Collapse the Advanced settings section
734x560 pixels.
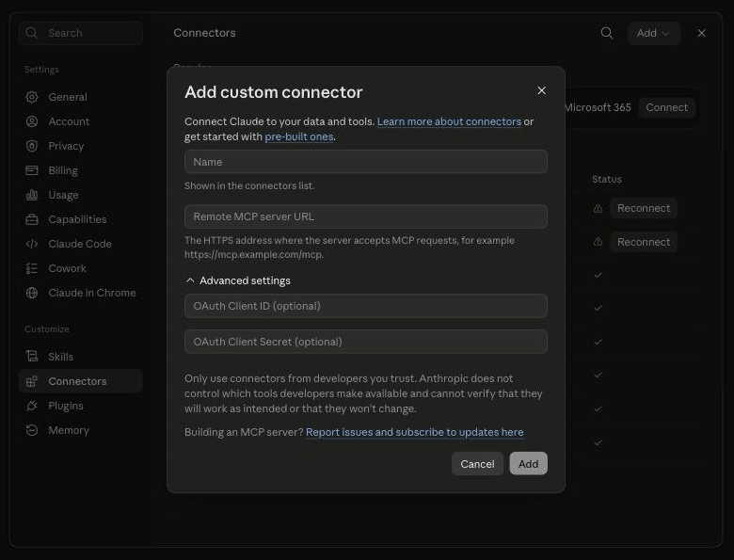click(238, 280)
